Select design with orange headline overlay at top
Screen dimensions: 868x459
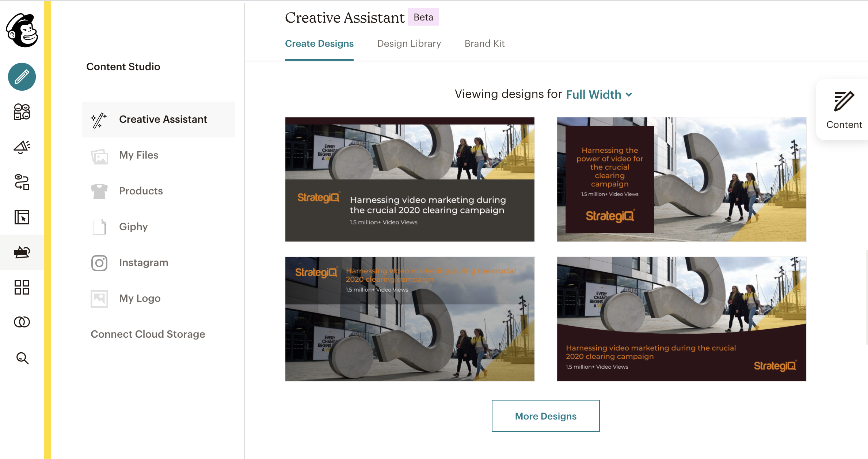click(410, 319)
